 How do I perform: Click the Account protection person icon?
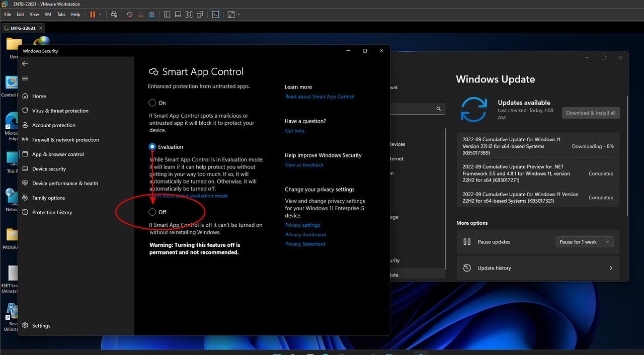tap(25, 125)
